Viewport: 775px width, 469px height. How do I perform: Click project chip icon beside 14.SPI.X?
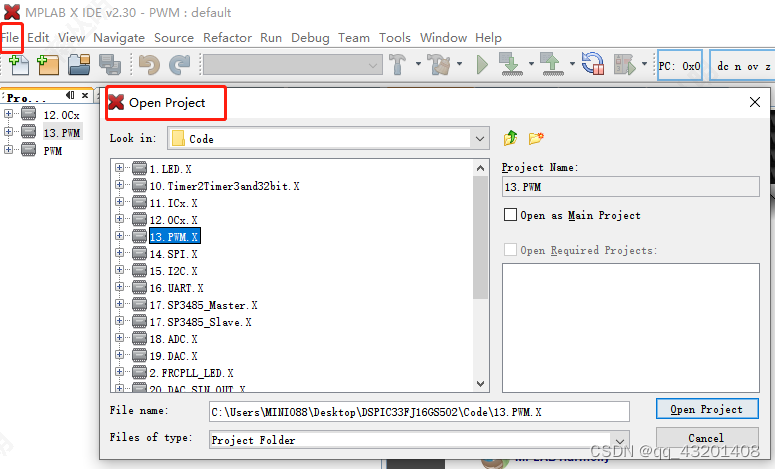coord(139,254)
